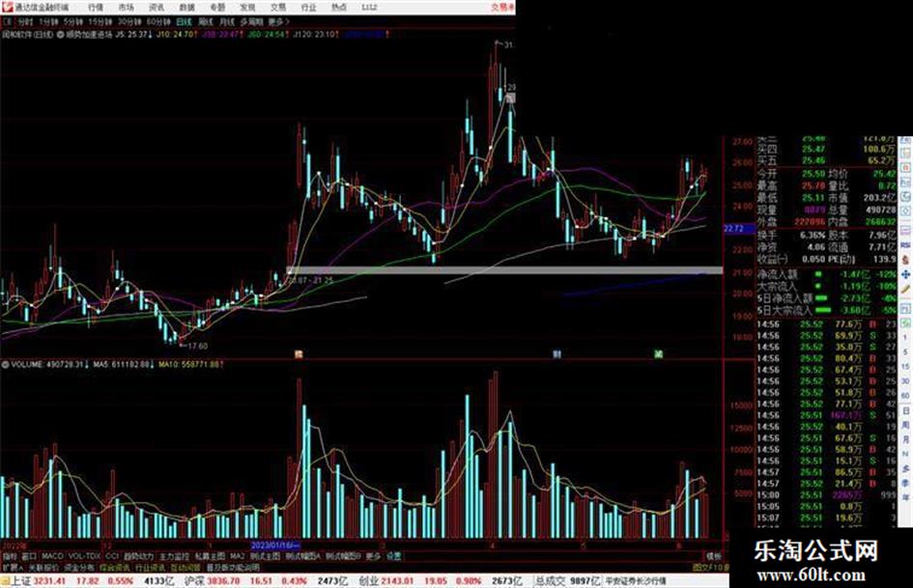
Task: Expand 更多 indicator tabs at the bottom
Action: [373, 556]
